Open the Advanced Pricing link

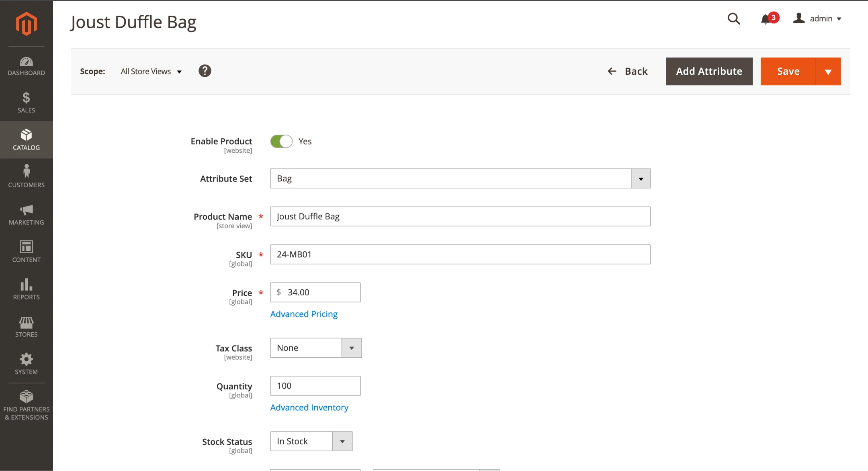[x=304, y=314]
